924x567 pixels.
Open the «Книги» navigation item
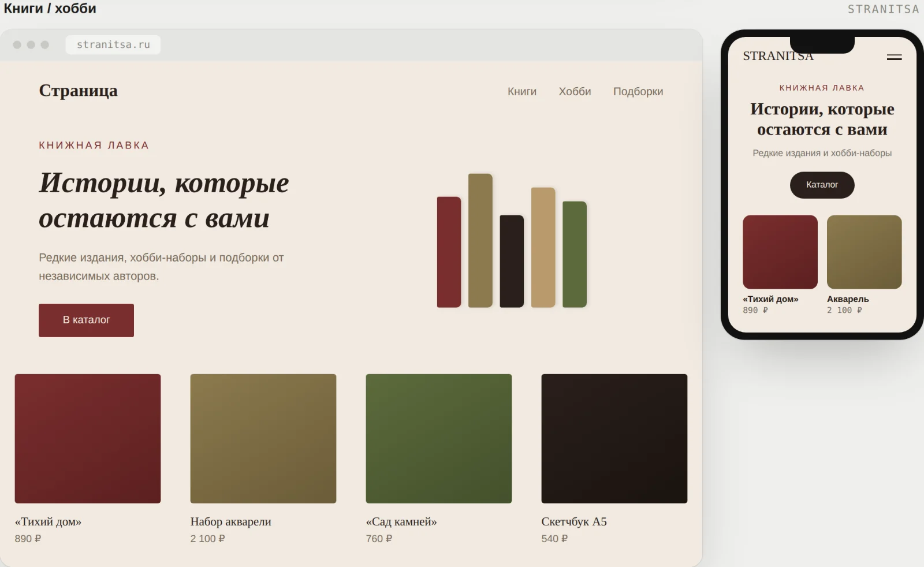(x=522, y=91)
